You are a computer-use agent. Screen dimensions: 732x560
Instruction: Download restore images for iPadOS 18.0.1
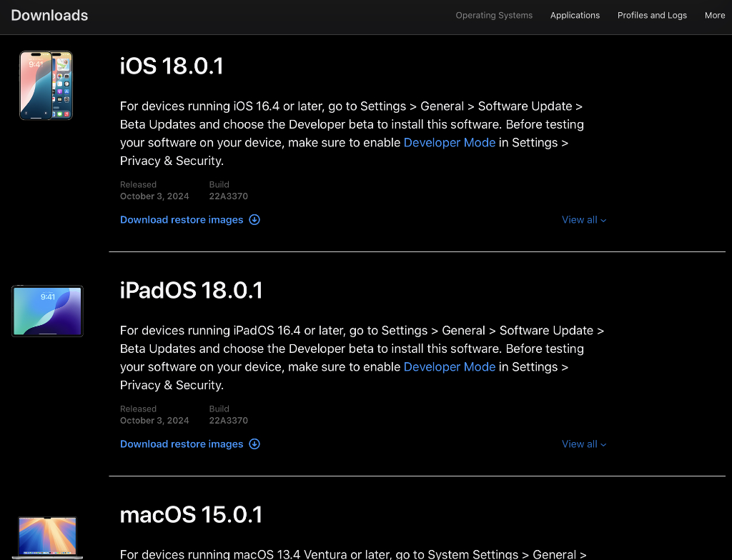181,444
